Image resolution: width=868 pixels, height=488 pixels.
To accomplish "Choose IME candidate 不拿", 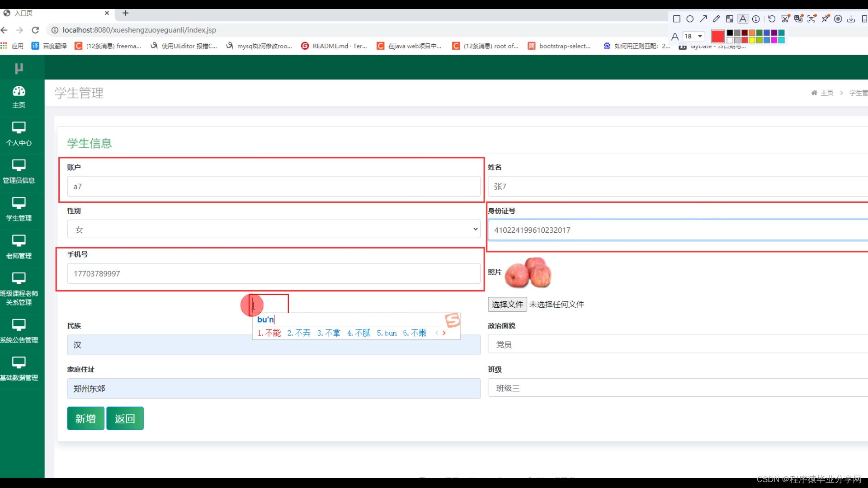I will [329, 333].
